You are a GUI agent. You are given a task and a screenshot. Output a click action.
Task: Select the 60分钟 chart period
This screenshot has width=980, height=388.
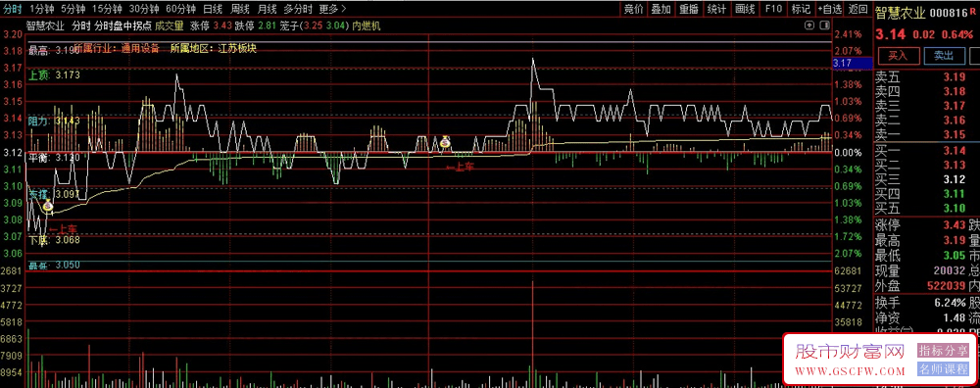181,9
